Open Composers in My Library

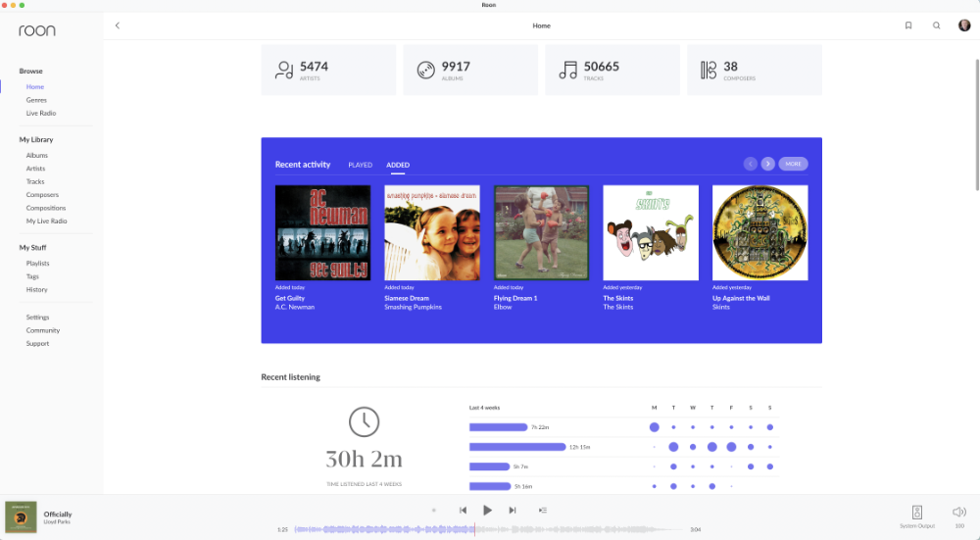click(x=42, y=194)
